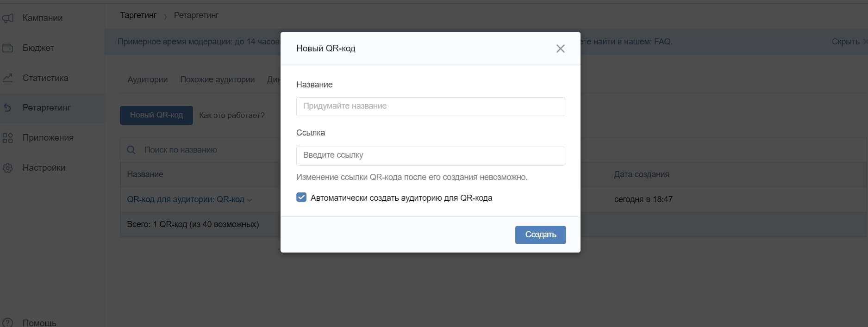Viewport: 868px width, 327px height.
Task: Click the Настройки gear icon
Action: pyautogui.click(x=8, y=167)
